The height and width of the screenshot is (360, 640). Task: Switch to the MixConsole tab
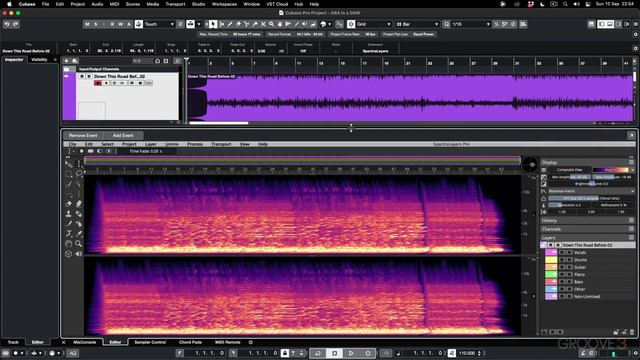pyautogui.click(x=84, y=342)
